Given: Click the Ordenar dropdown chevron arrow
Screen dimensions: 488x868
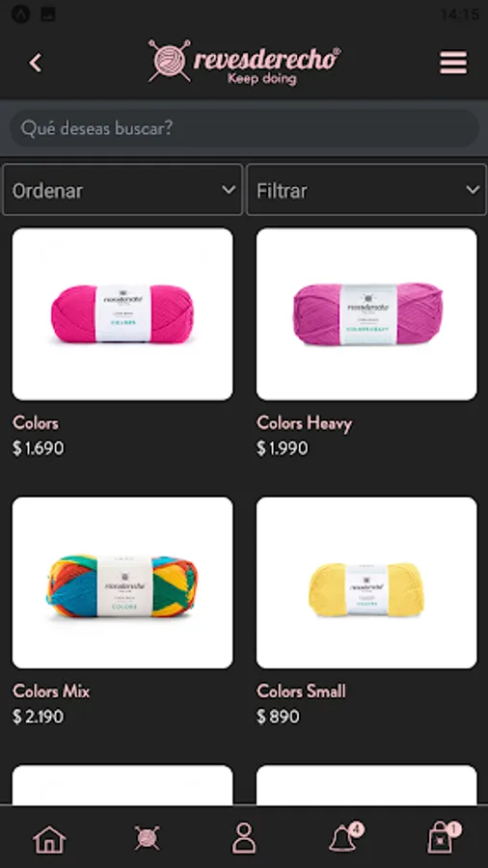Looking at the screenshot, I should point(229,190).
